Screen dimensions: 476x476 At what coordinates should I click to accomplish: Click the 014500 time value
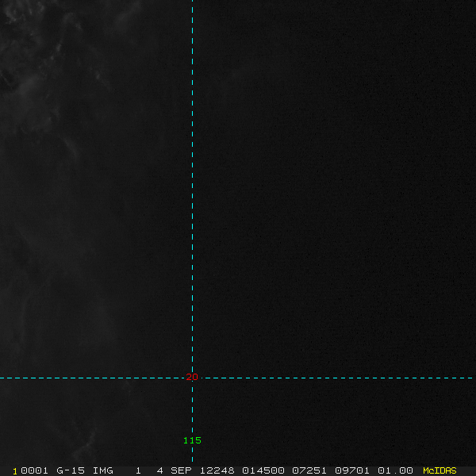(x=263, y=470)
